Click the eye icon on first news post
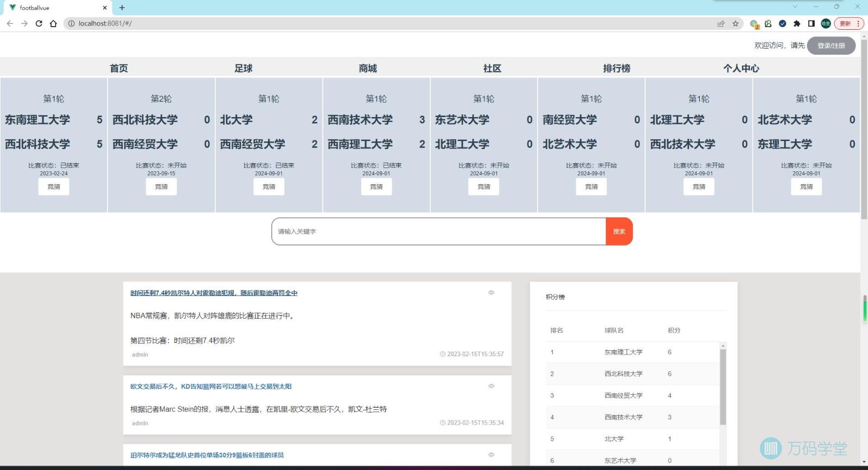Screen dimensions: 868x470 click(x=492, y=293)
